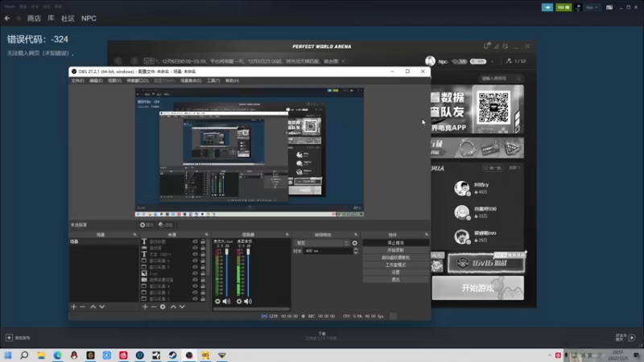This screenshot has width=644, height=362.
Task: Click 启动虚拟摄像机 button in OBS
Action: pyautogui.click(x=395, y=257)
